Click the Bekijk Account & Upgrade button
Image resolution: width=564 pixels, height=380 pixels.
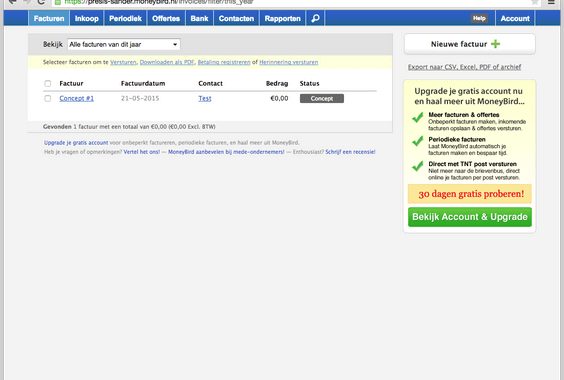tap(470, 217)
